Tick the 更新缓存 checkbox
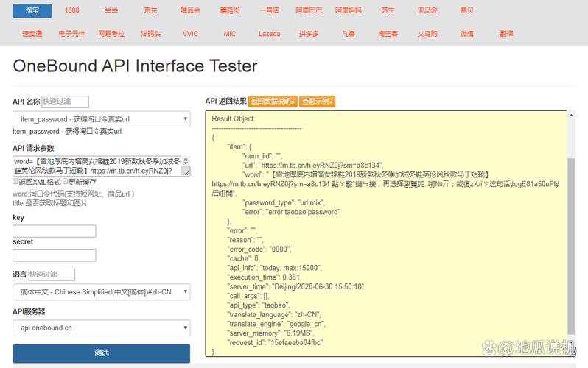The image size is (588, 368). 66,181
